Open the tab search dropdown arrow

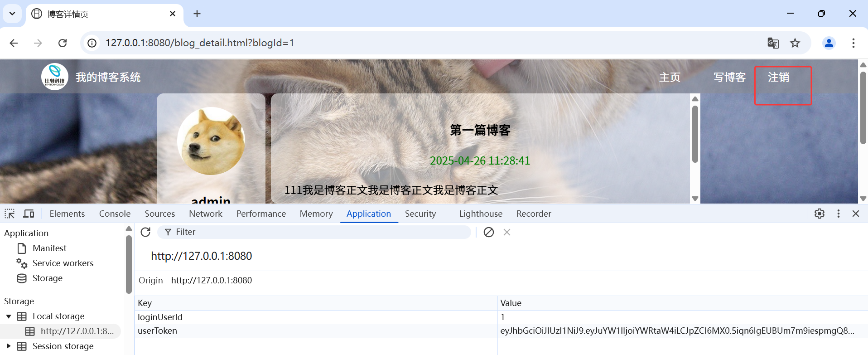12,14
